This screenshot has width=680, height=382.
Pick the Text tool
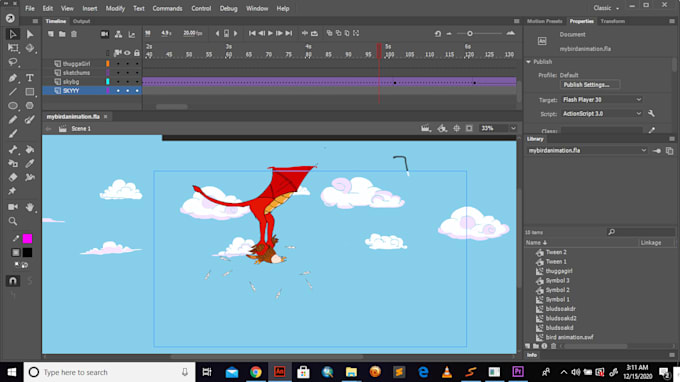click(x=29, y=78)
